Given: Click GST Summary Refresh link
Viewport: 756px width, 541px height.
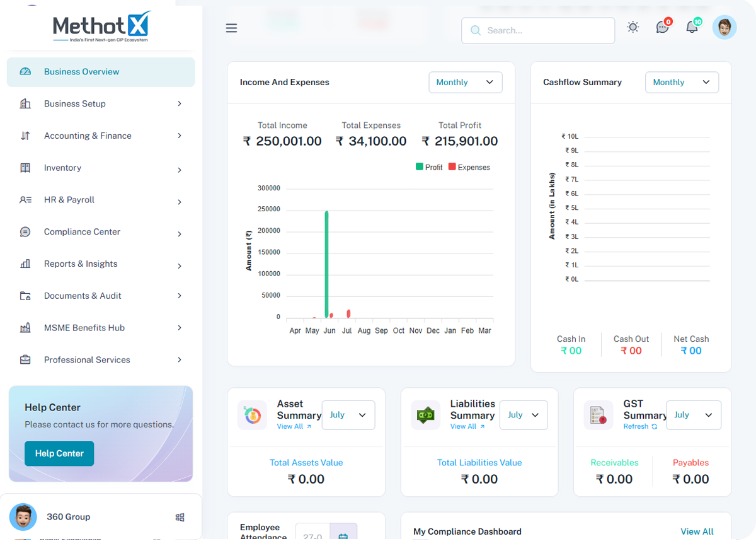Looking at the screenshot, I should click(x=640, y=427).
